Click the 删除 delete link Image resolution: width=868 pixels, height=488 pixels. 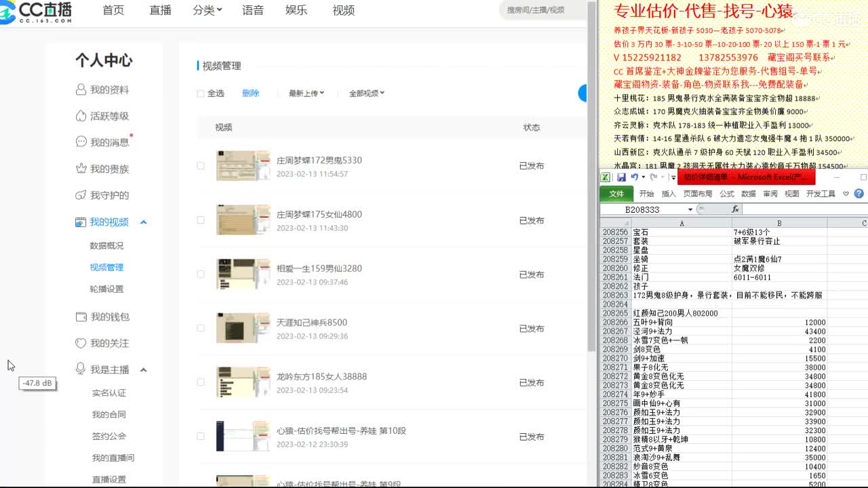click(x=251, y=94)
